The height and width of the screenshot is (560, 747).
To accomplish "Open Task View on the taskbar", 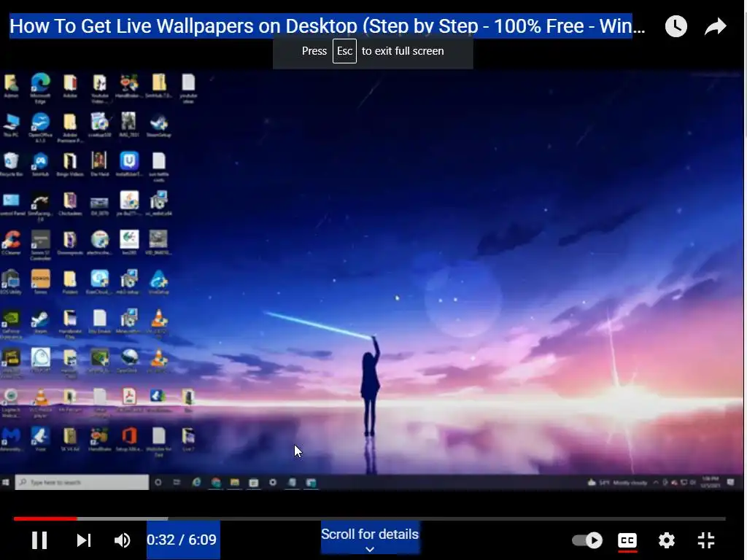I will click(177, 483).
